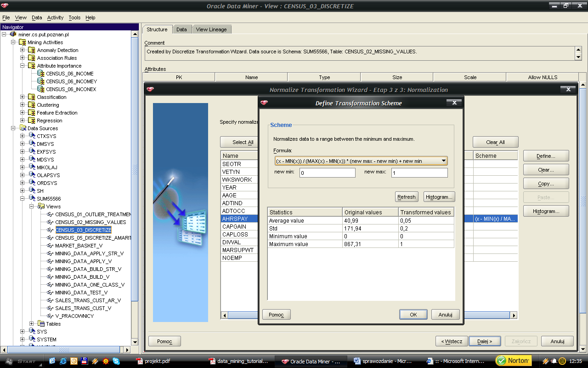Click the new min input field
Viewport: 588px width, 368px height.
[328, 172]
